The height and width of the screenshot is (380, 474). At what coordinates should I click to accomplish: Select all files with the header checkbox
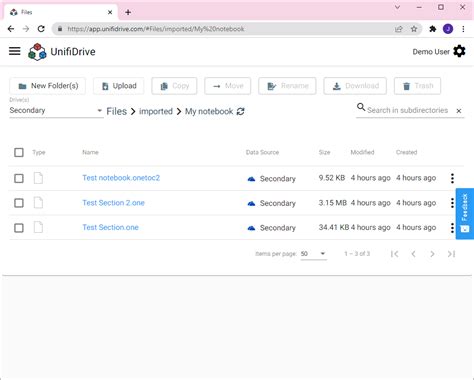coord(19,153)
